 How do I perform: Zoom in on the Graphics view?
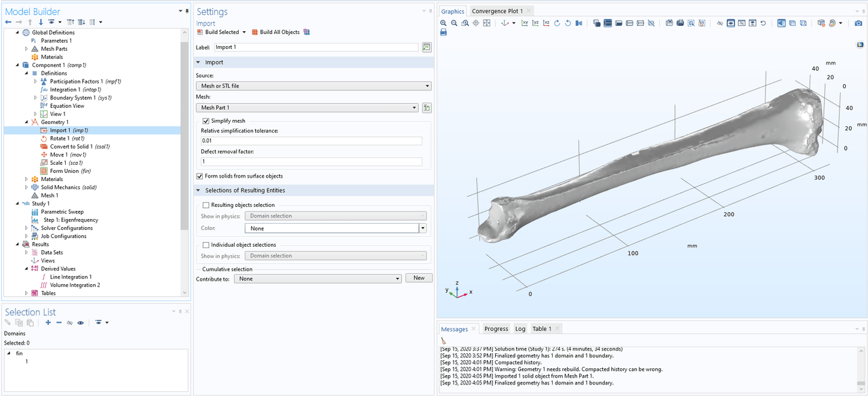pos(443,23)
